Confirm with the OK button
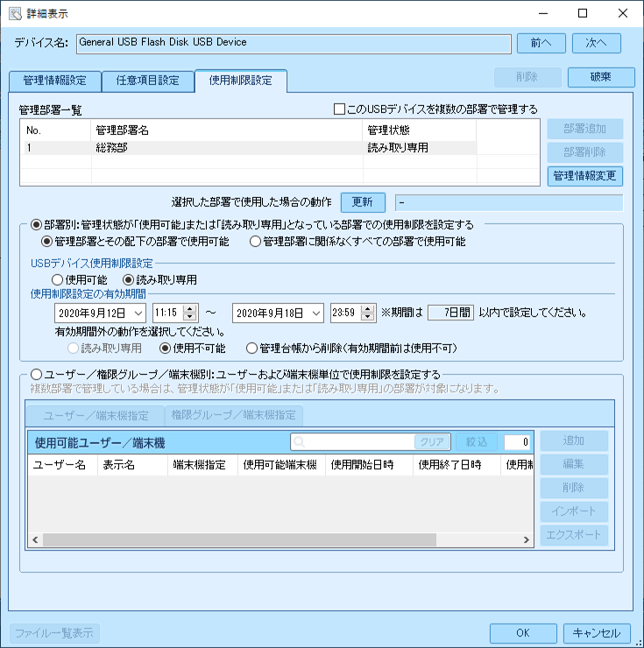 tap(523, 633)
